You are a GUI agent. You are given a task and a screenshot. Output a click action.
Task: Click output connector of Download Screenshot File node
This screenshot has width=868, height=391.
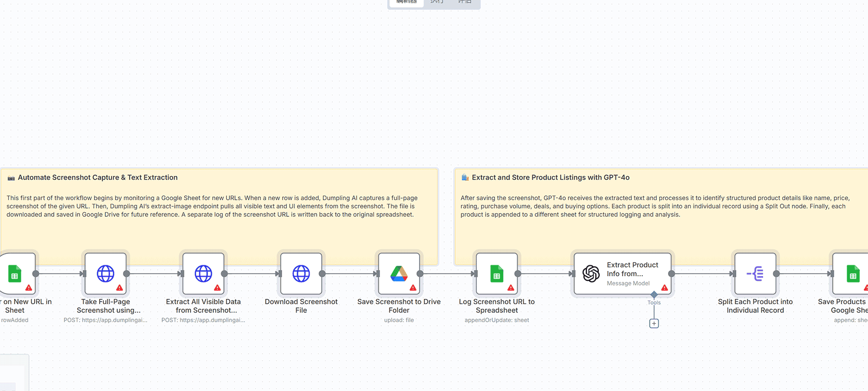tap(322, 274)
